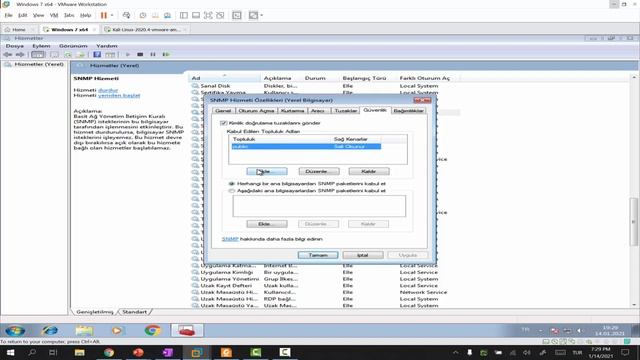Open VMware snapshot manager icon
The width and height of the screenshot is (640, 360).
tap(167, 15)
